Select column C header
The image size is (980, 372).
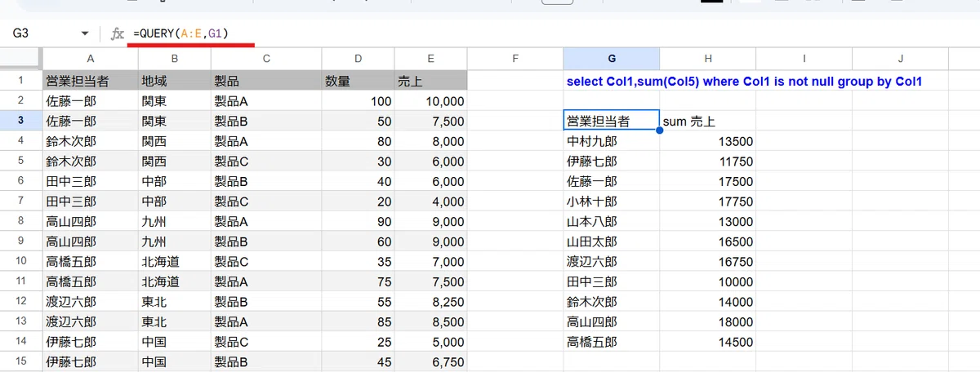point(266,58)
